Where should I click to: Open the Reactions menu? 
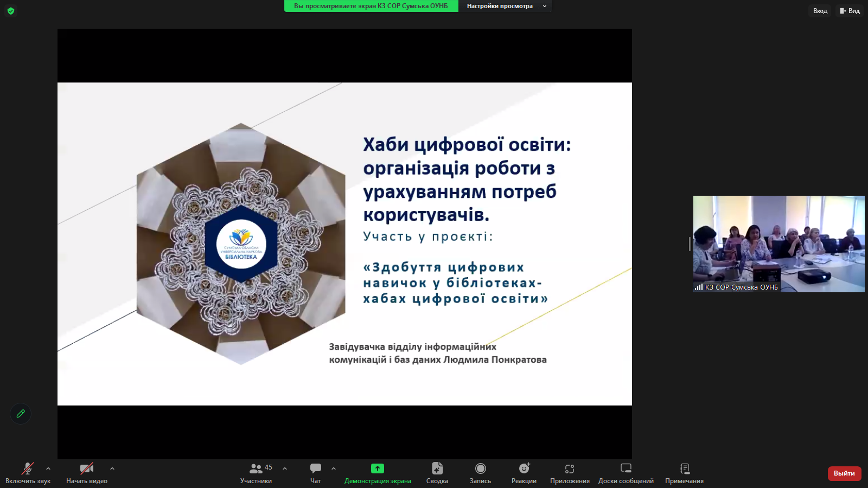coord(524,473)
